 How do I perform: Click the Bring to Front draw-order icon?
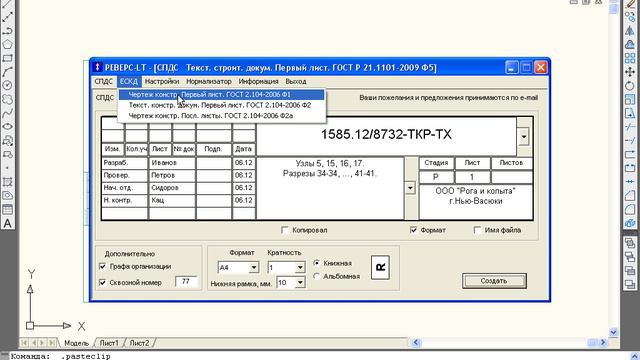630,243
